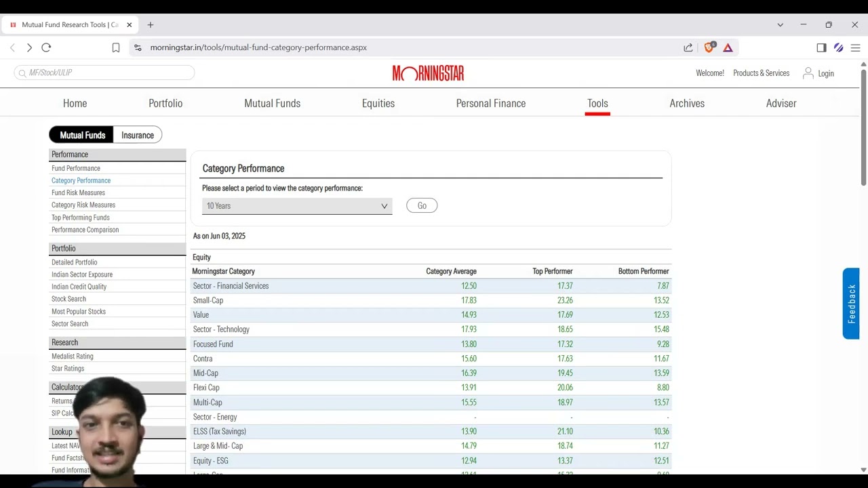Click the Go button
The width and height of the screenshot is (868, 488).
tap(422, 206)
